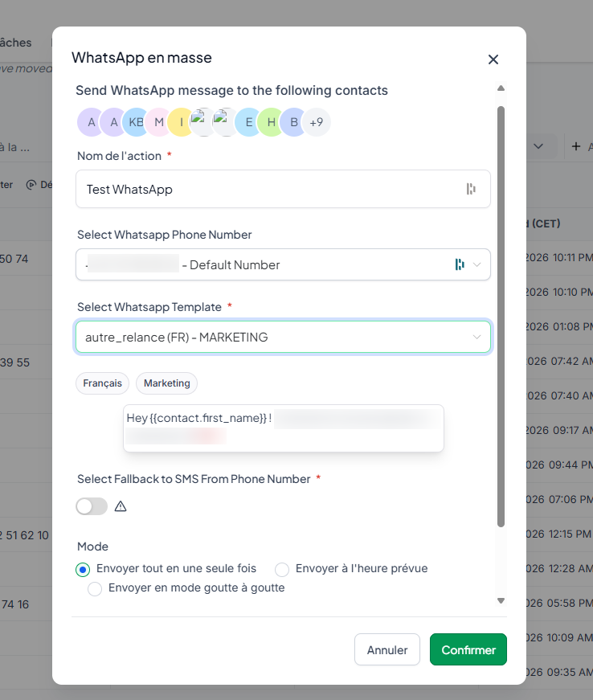593x700 pixels.
Task: Close the WhatsApp en masse dialog
Action: click(493, 59)
